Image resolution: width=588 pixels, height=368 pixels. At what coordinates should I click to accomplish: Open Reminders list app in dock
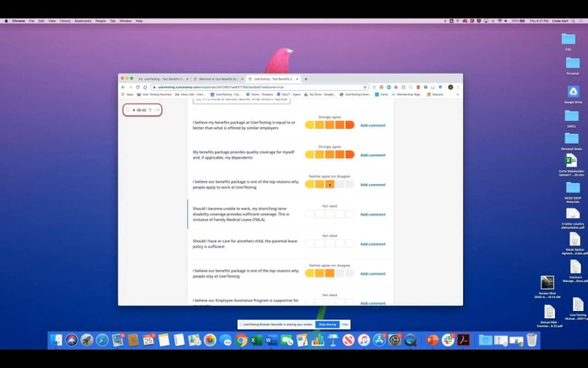pos(179,340)
